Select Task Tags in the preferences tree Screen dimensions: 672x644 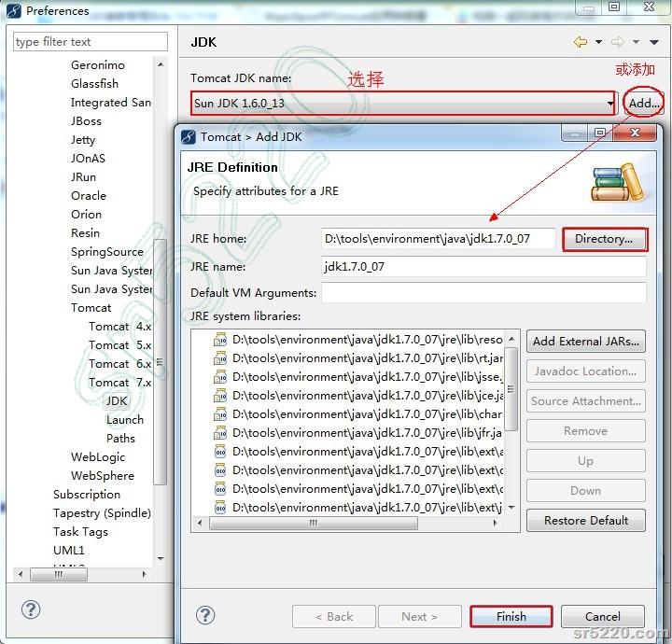coord(80,532)
